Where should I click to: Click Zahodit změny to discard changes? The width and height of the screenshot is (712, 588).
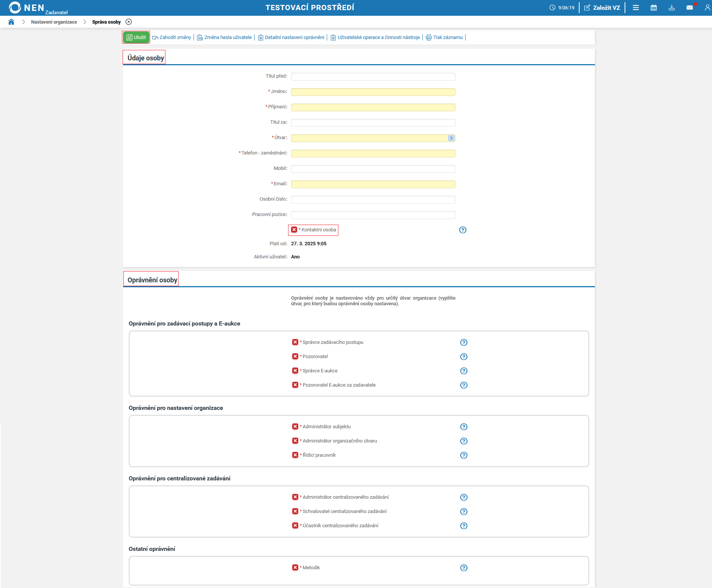coord(172,37)
